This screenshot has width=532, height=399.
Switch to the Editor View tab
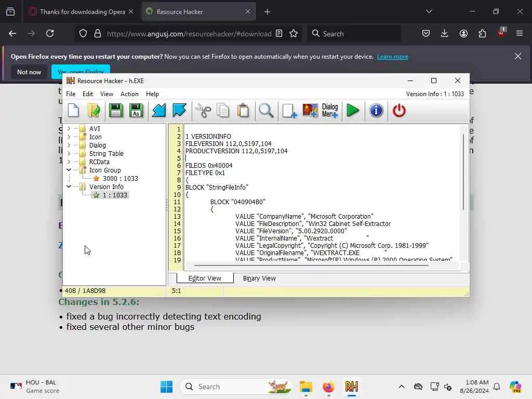205,278
